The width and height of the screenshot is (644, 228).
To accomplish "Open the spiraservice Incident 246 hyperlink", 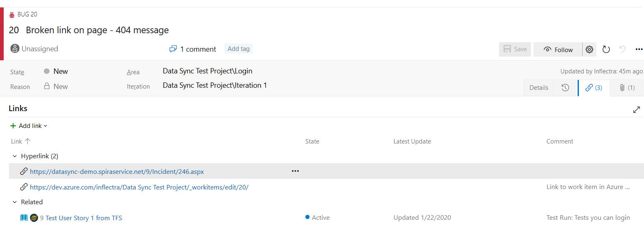I will coord(117,172).
